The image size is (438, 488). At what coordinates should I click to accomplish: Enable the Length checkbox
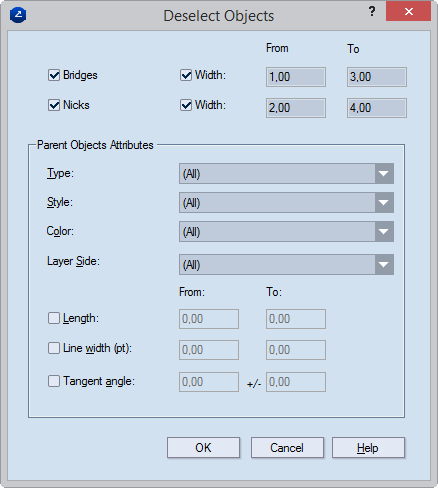(54, 318)
